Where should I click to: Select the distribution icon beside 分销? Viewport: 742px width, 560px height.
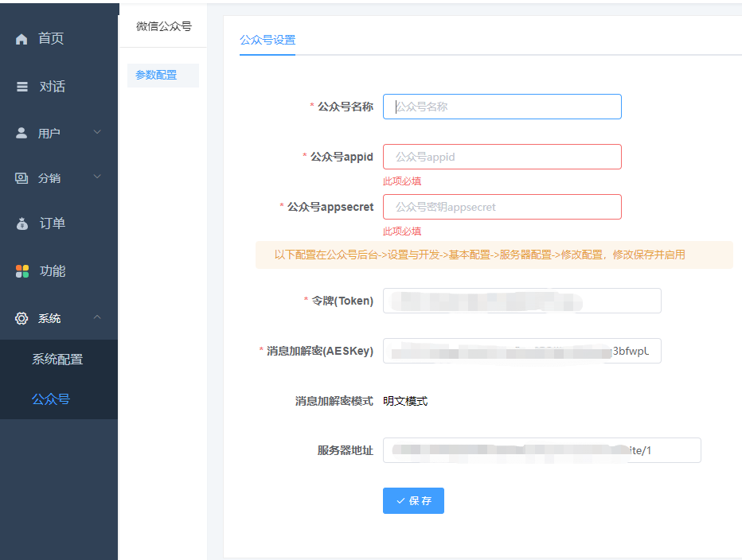coord(21,177)
